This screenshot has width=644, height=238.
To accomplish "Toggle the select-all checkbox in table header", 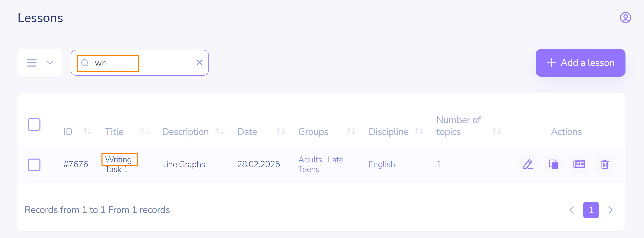I will [x=34, y=125].
